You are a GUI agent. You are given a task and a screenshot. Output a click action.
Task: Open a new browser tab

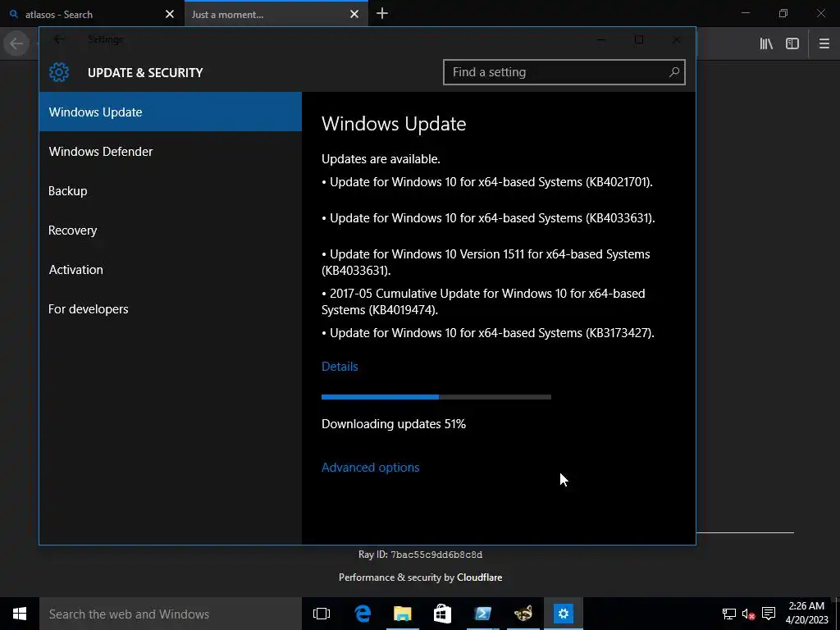(382, 14)
